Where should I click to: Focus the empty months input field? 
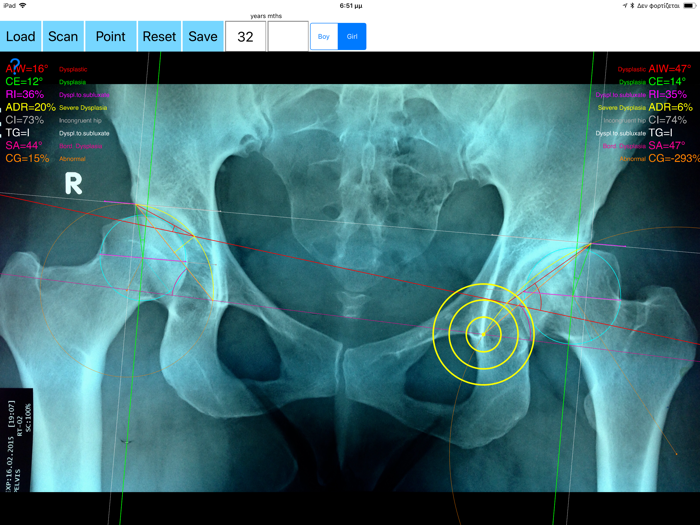pyautogui.click(x=288, y=36)
